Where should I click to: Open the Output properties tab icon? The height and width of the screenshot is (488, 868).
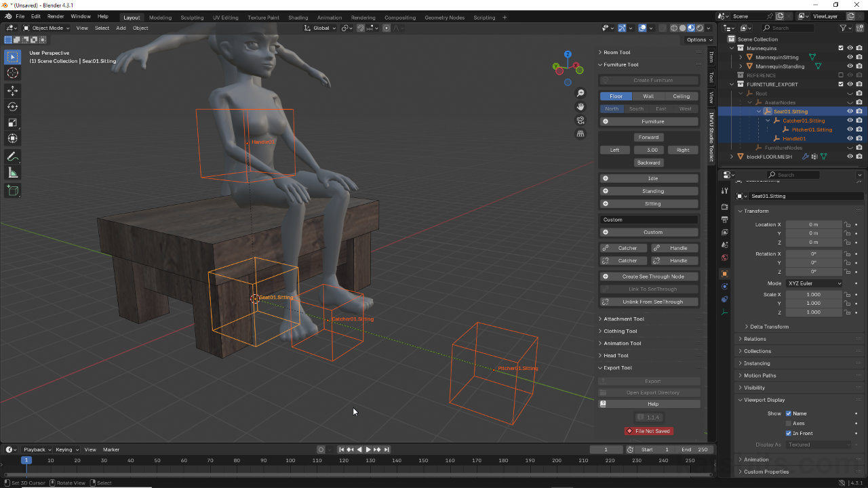pos(724,220)
